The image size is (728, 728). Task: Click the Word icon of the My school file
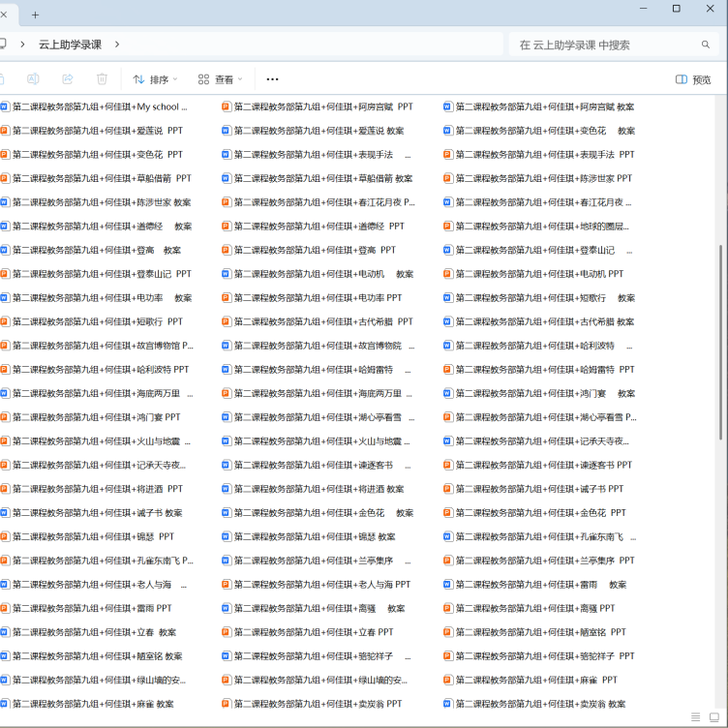(x=5, y=106)
